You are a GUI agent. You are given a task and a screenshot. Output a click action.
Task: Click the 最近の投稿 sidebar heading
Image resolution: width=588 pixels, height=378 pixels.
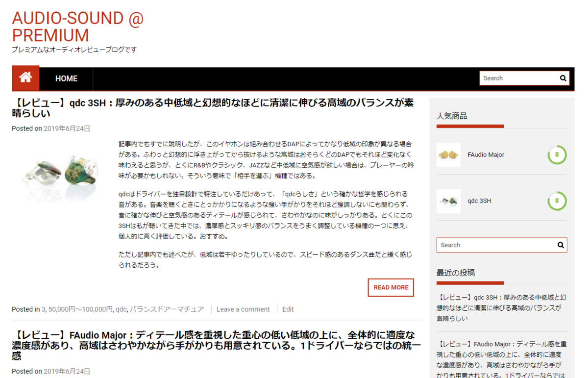click(456, 273)
